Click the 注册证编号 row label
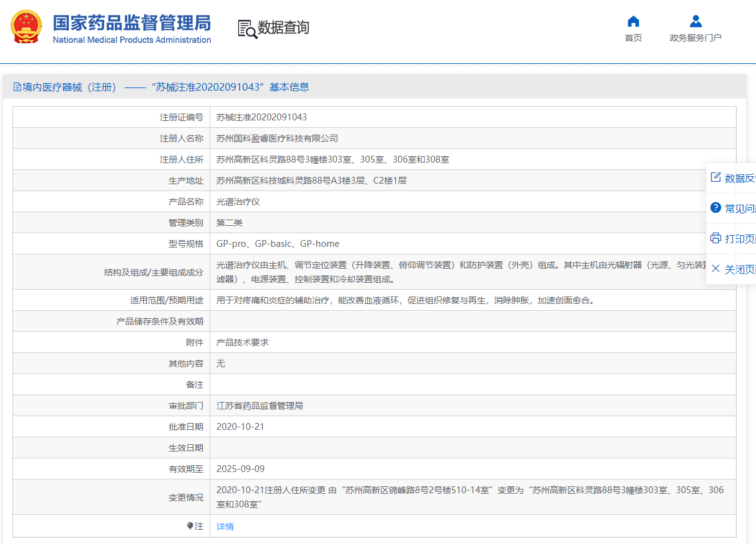 click(x=181, y=117)
